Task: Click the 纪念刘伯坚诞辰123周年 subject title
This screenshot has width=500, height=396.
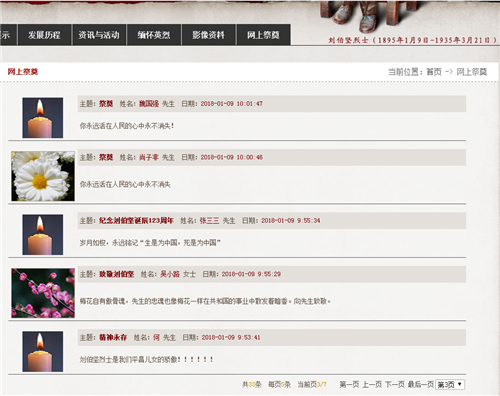Action: 136,221
